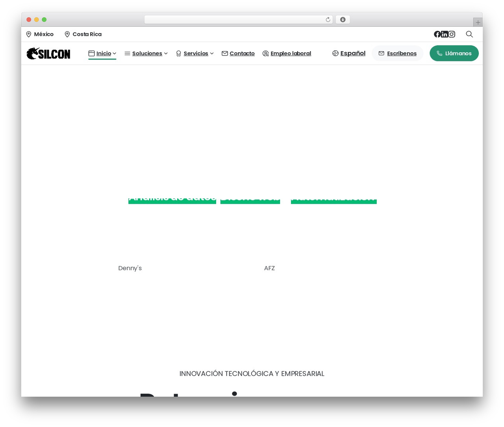Click the 'INNOVACIÓN TECNOLÓGICA Y EMPRESARIAL' heading
504x427 pixels.
point(252,374)
